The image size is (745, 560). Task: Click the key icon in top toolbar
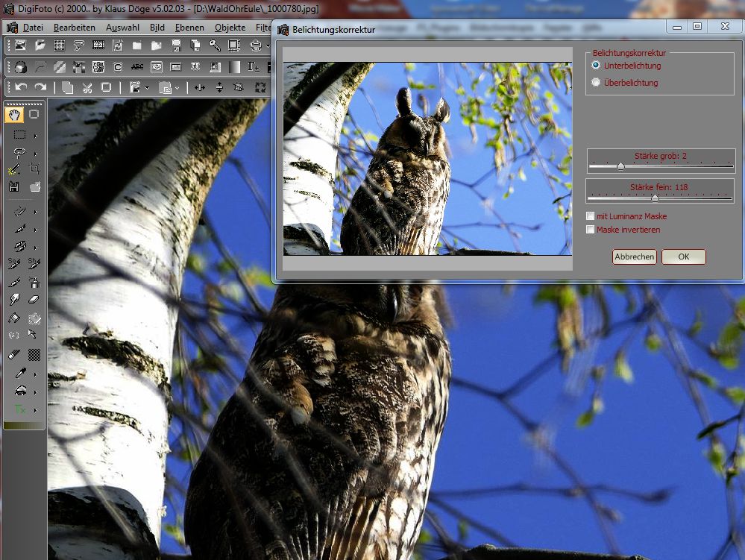click(215, 46)
